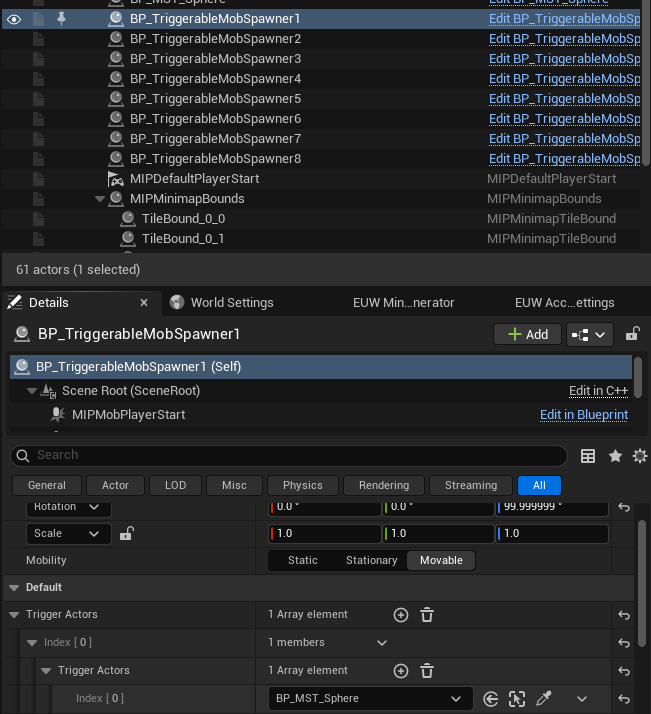
Task: Add element to outer Trigger Actors array
Action: [x=401, y=615]
